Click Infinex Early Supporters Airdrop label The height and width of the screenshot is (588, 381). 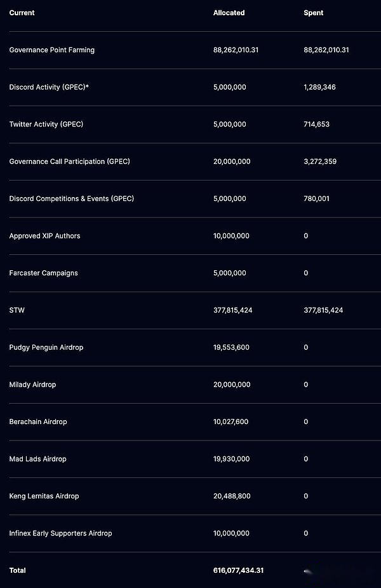pyautogui.click(x=60, y=533)
